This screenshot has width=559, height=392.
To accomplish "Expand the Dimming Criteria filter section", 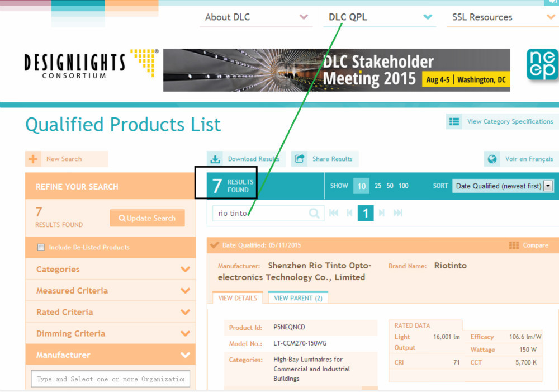I will click(111, 333).
